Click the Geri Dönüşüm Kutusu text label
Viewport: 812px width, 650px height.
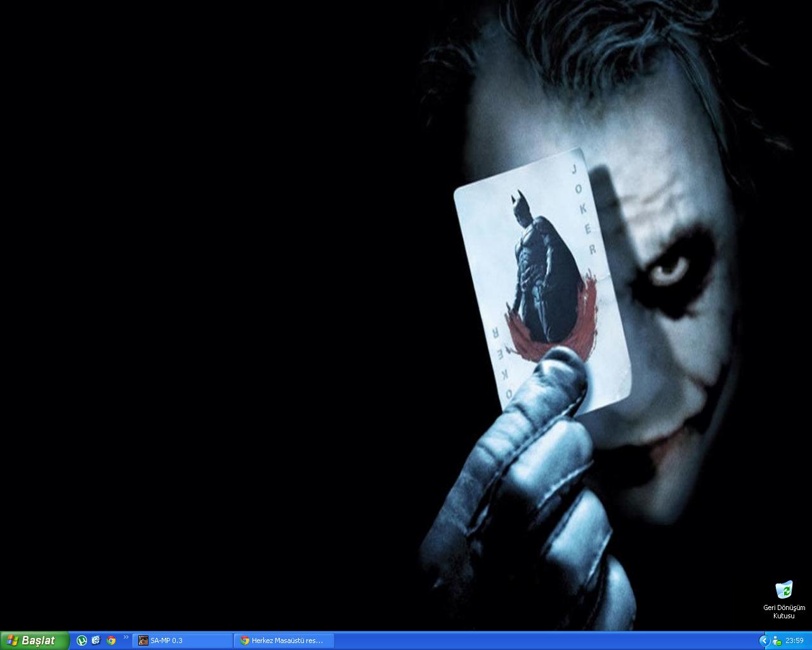[x=783, y=612]
